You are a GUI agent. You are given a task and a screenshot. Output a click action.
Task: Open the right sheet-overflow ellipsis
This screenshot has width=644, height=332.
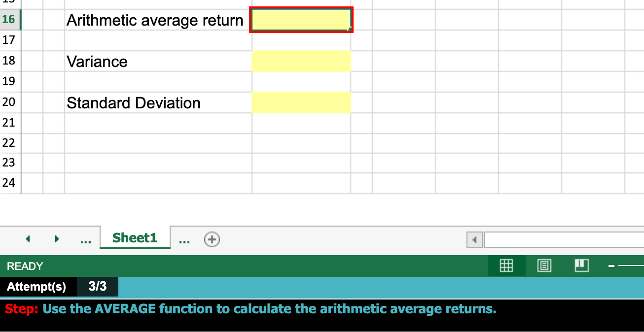point(184,240)
